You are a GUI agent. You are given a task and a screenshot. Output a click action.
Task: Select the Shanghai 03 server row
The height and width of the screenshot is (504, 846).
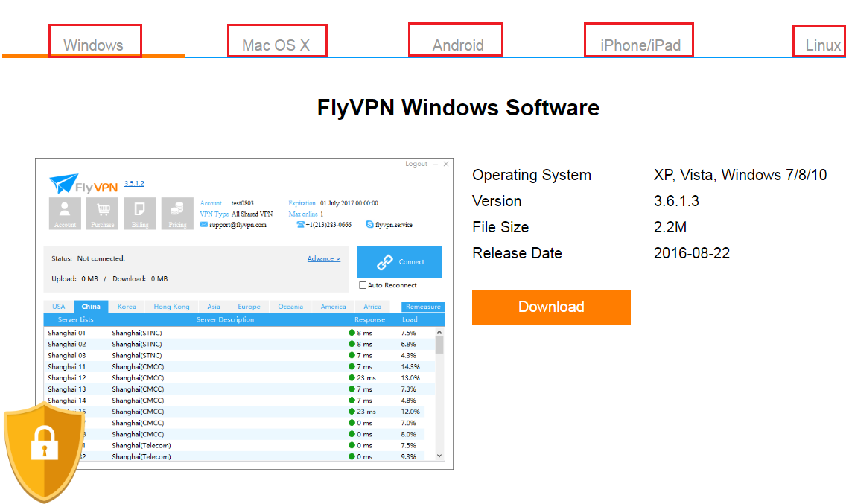(240, 356)
